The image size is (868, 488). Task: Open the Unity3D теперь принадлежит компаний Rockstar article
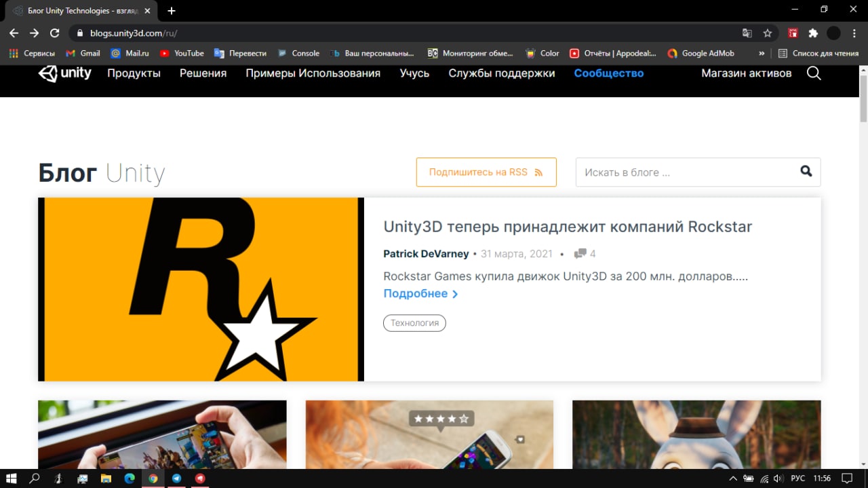click(568, 227)
